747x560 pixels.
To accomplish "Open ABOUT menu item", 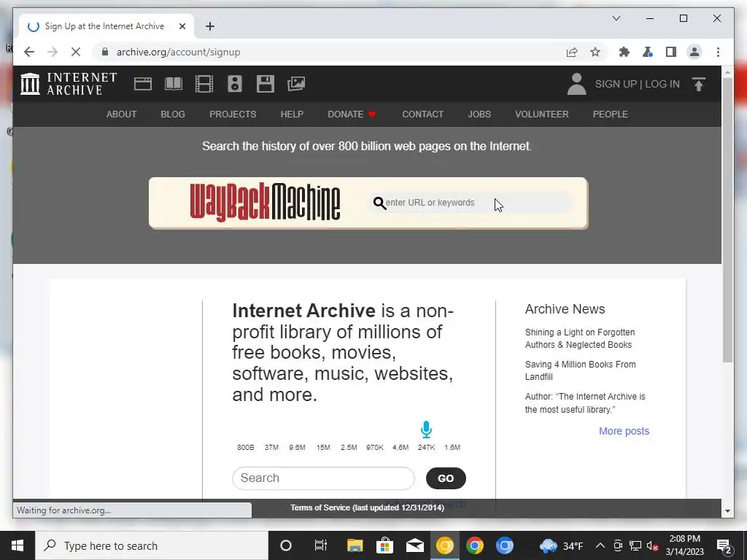I will pyautogui.click(x=122, y=114).
